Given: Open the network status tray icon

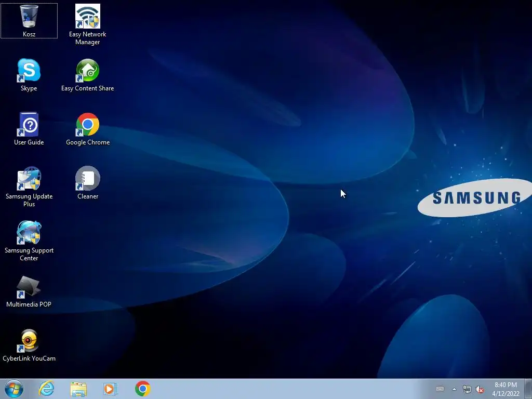Looking at the screenshot, I should pos(467,389).
